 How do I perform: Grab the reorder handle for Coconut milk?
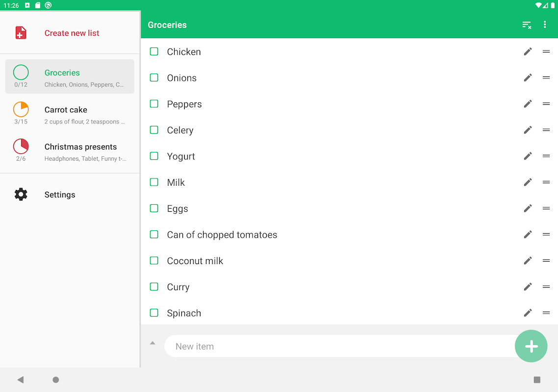click(x=546, y=261)
